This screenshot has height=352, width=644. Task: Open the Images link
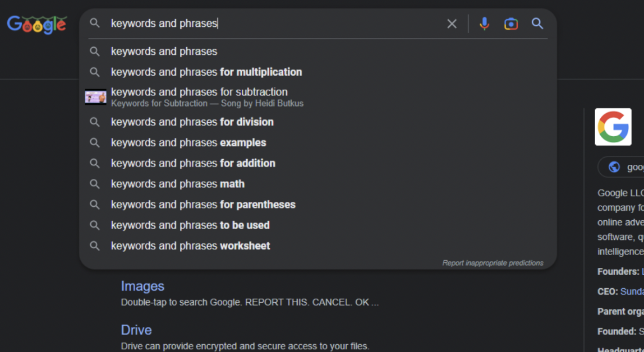click(x=142, y=286)
